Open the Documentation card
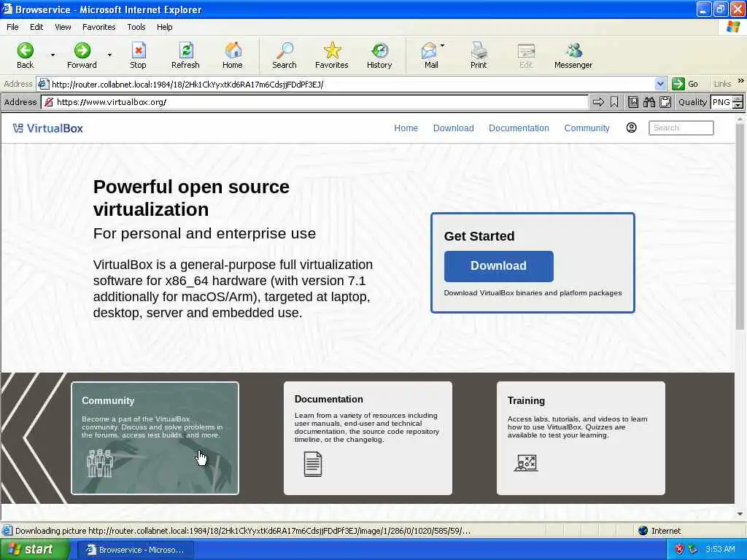Screen dimensions: 747x560 coord(368,438)
